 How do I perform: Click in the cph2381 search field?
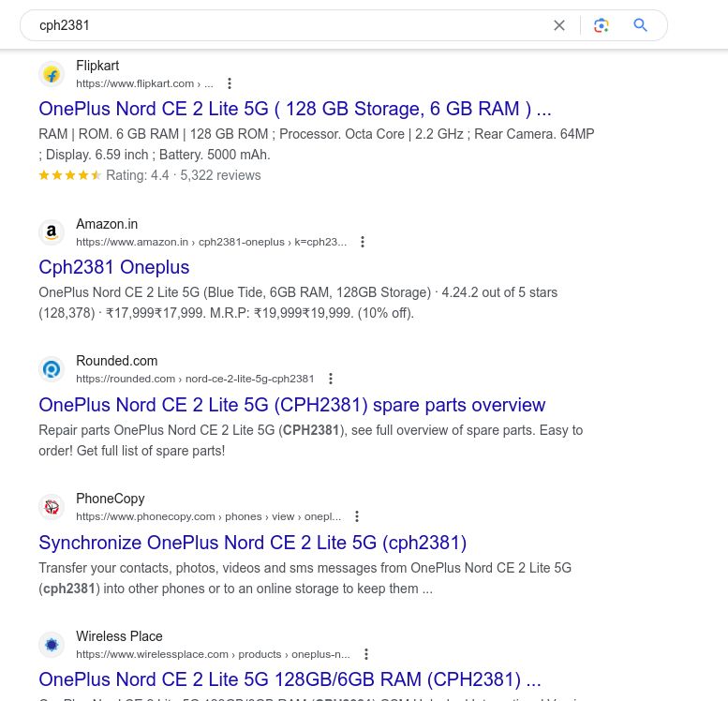(281, 25)
